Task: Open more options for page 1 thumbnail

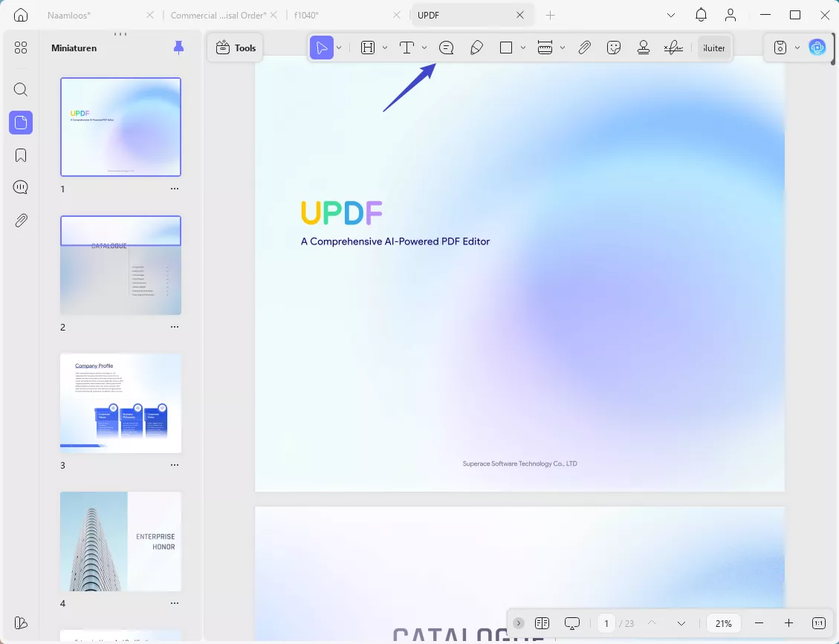Action: point(175,189)
